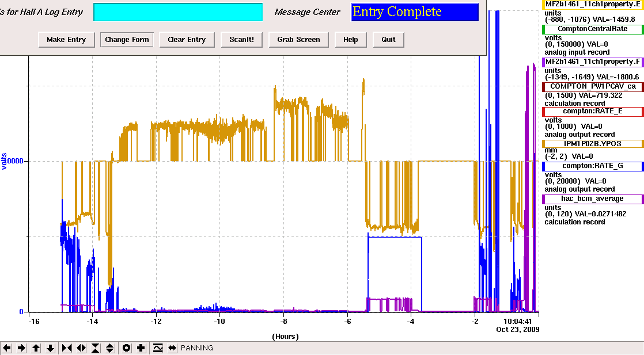Select the MF2b1461_11ch1property.F legend entry
Screen dimensions: 644x355
[593, 62]
